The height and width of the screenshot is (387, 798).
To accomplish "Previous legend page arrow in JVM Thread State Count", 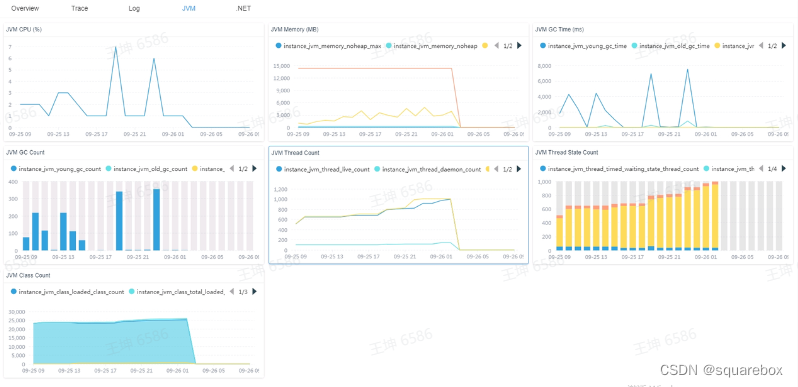I will (761, 169).
